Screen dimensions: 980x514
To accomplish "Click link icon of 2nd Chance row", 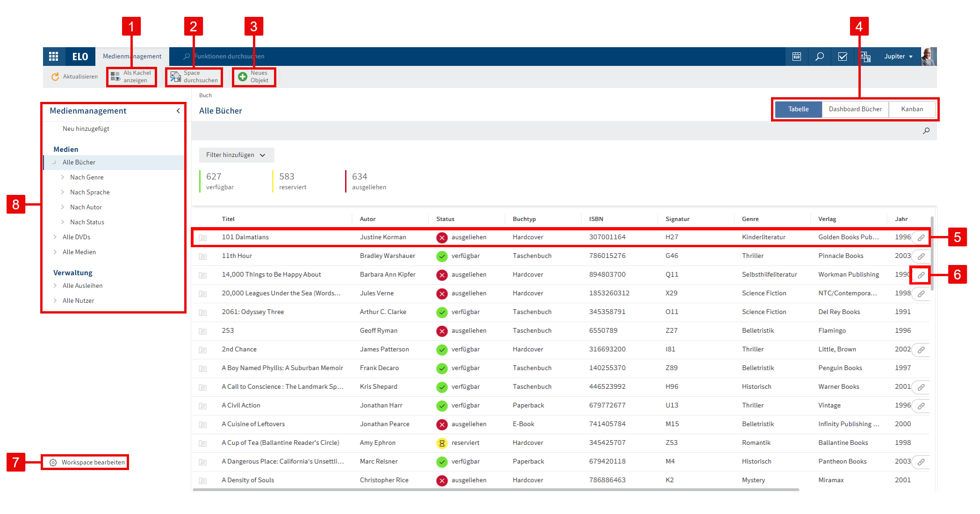I will pyautogui.click(x=921, y=350).
